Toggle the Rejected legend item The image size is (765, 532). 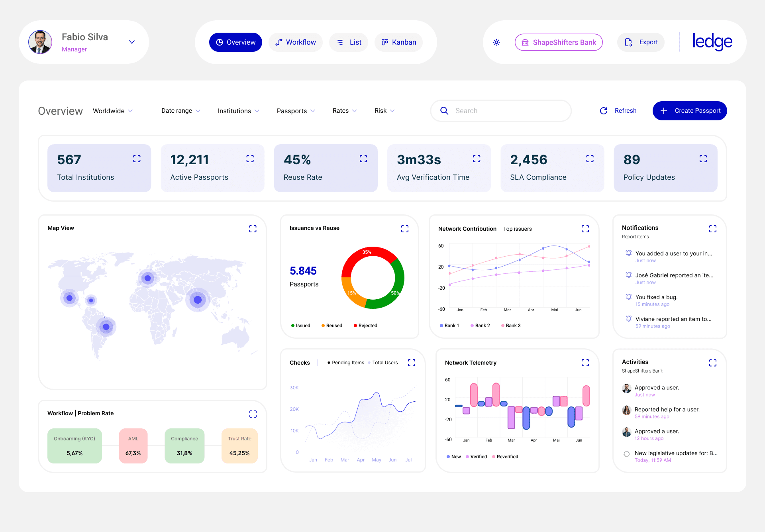(x=365, y=326)
